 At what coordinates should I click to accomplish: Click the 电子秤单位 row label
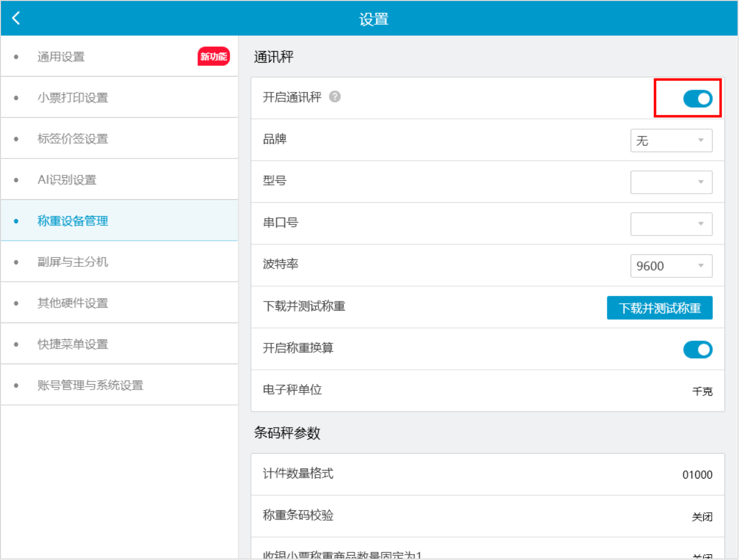coord(292,390)
